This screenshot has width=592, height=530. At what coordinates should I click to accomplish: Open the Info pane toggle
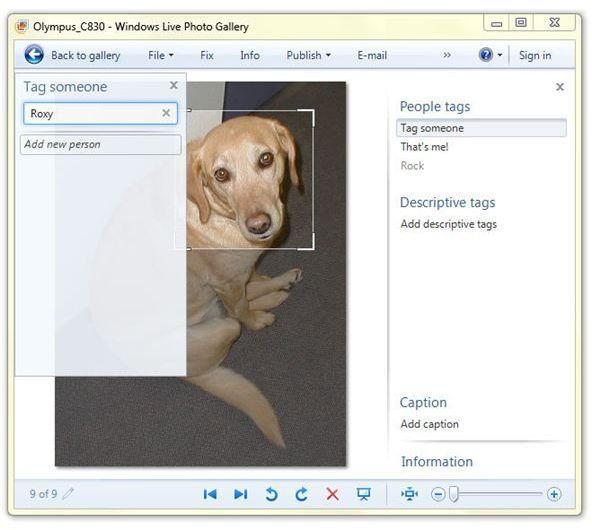(x=250, y=55)
